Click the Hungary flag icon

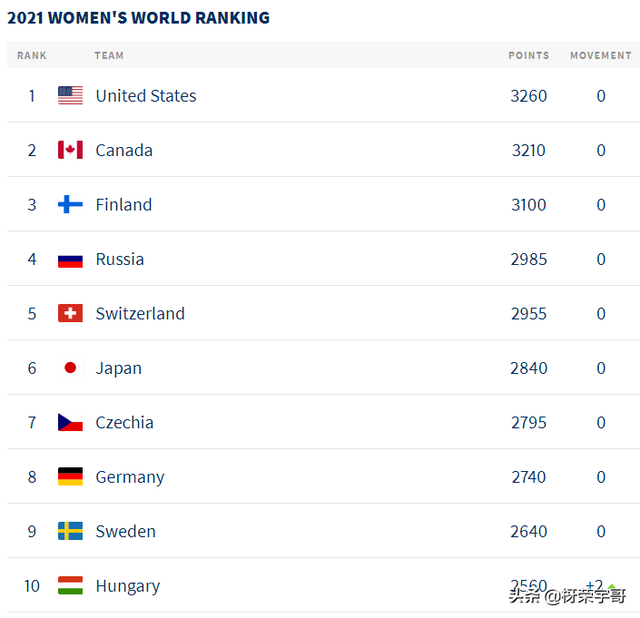click(70, 585)
